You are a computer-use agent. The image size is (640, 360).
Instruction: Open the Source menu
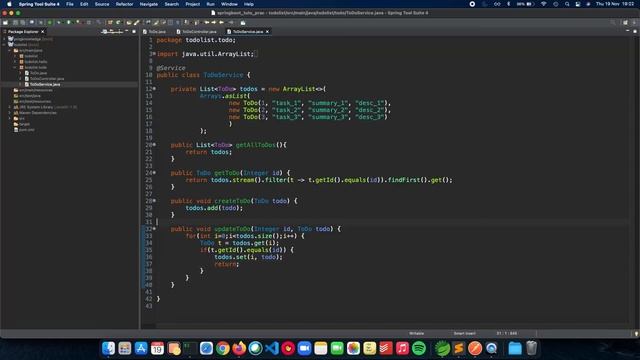[x=102, y=4]
